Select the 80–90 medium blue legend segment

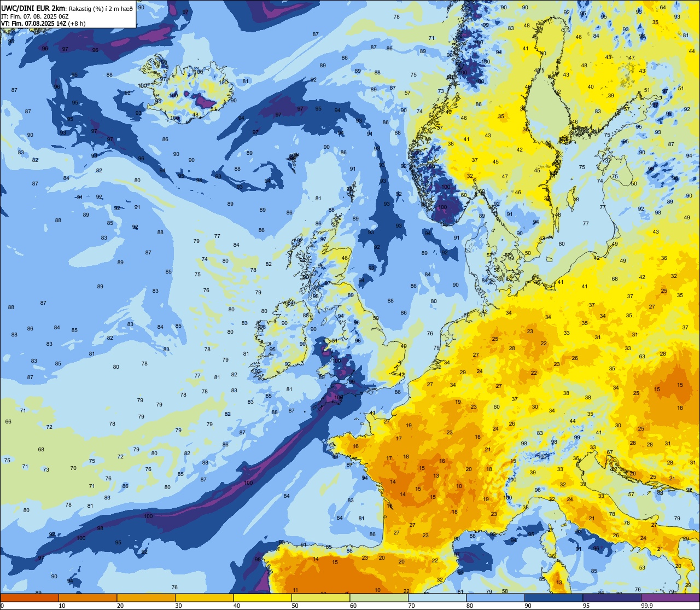[x=495, y=597]
